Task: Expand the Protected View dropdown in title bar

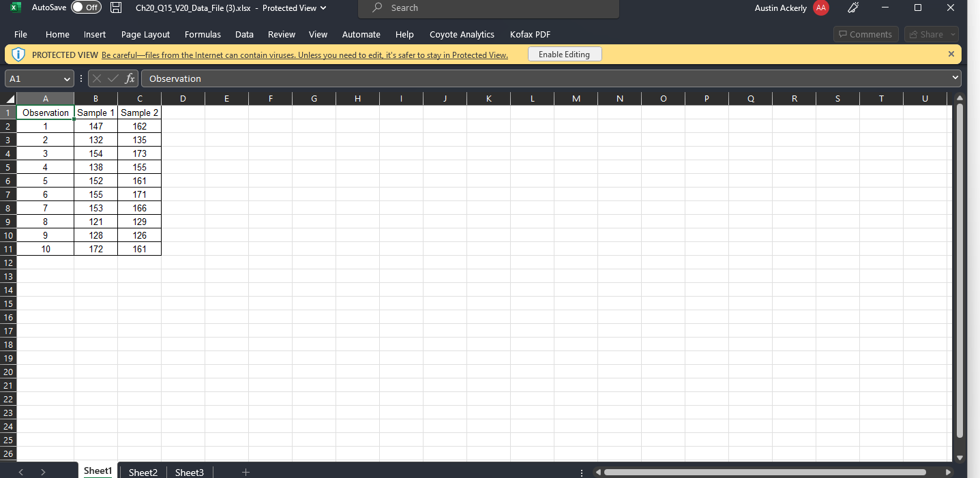Action: click(x=323, y=8)
